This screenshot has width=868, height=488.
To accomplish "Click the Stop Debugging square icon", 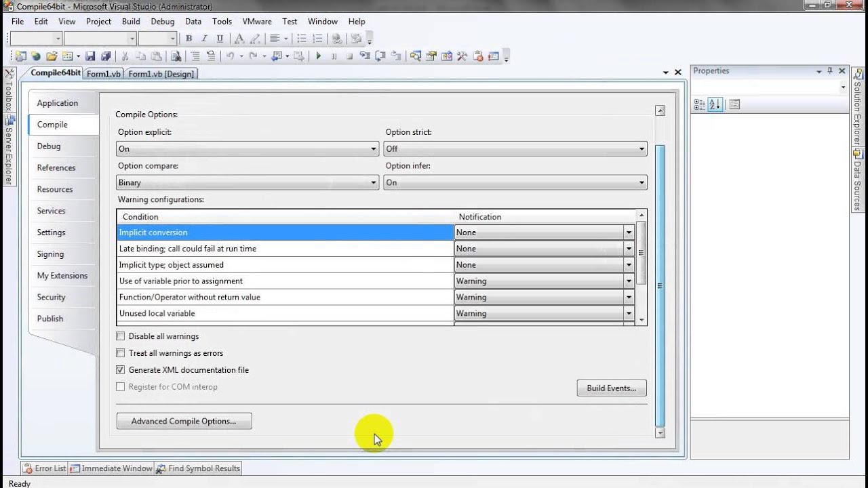I will [349, 56].
